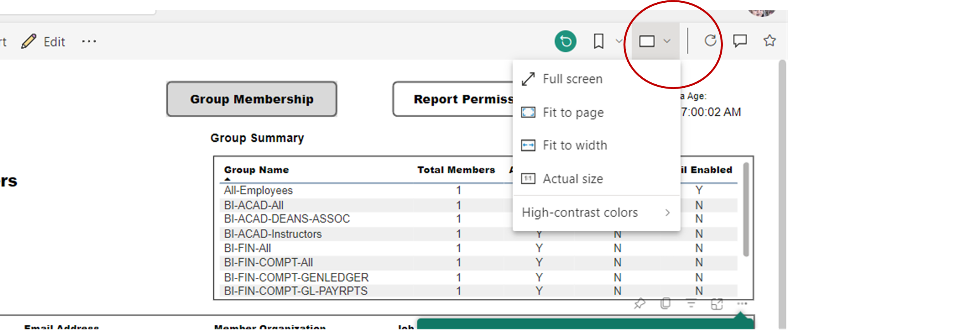Select Full screen from View menu
The height and width of the screenshot is (336, 980).
point(572,79)
